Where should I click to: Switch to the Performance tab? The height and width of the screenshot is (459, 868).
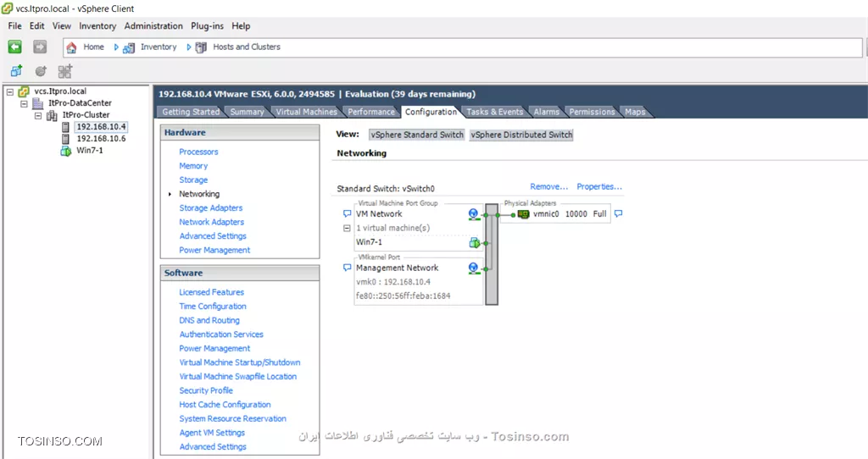[x=371, y=112]
